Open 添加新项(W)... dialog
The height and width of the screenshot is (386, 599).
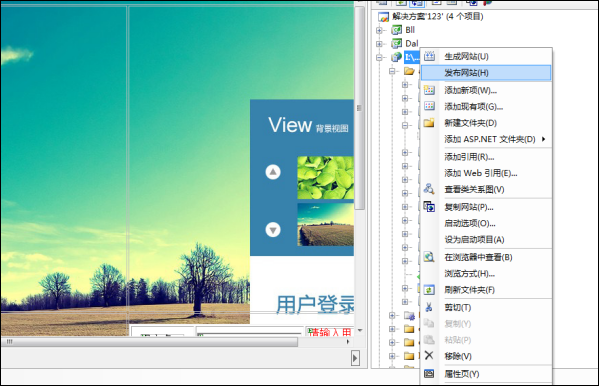point(486,90)
